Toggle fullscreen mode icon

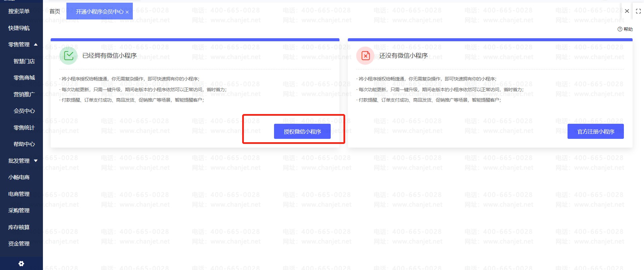coord(638,11)
